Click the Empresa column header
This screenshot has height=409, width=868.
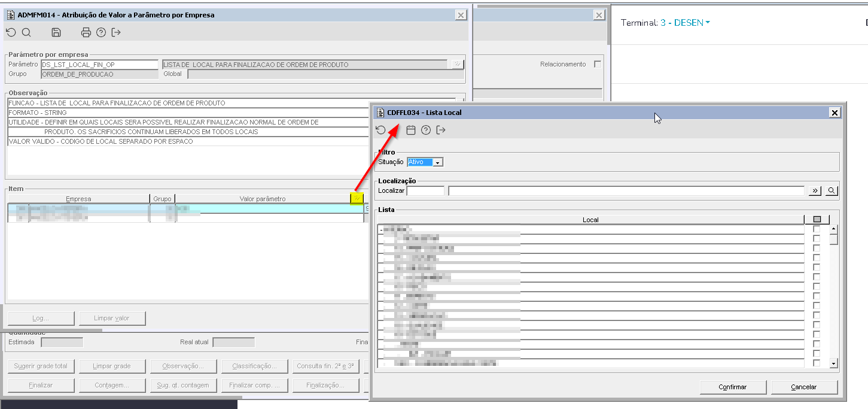coord(78,199)
